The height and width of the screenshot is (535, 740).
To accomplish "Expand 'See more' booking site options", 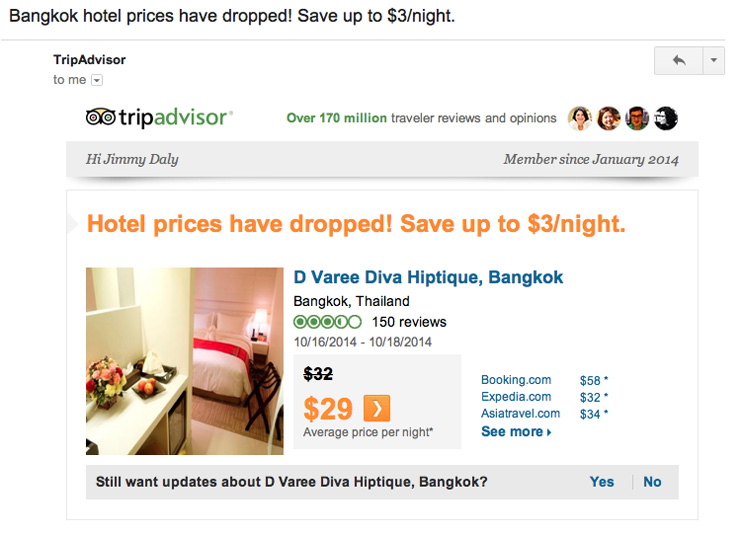I will [x=516, y=432].
